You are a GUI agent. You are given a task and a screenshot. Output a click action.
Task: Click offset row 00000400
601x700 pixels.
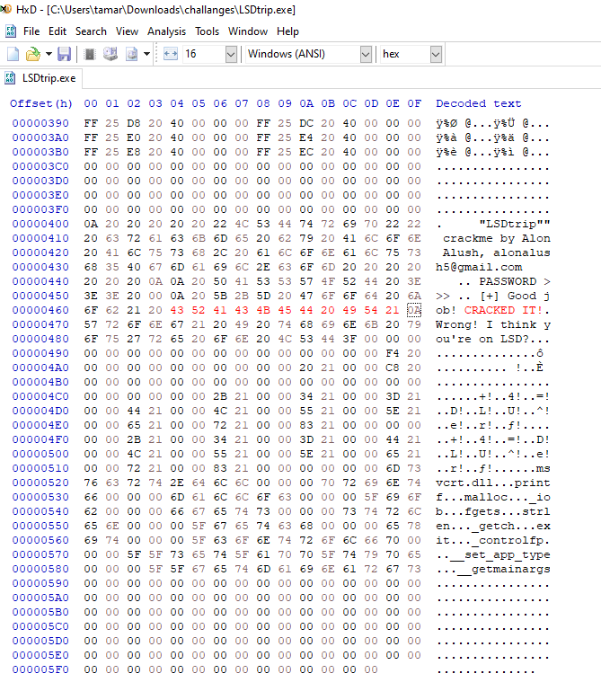[40, 224]
